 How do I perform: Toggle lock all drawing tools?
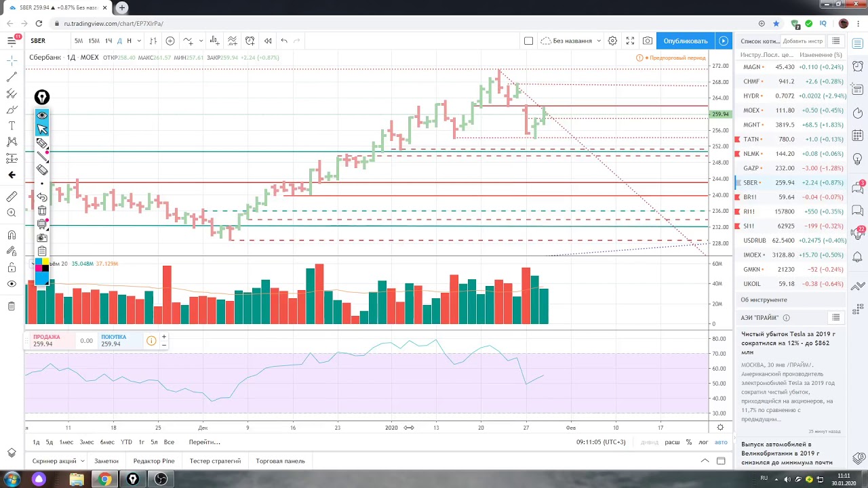pyautogui.click(x=12, y=268)
